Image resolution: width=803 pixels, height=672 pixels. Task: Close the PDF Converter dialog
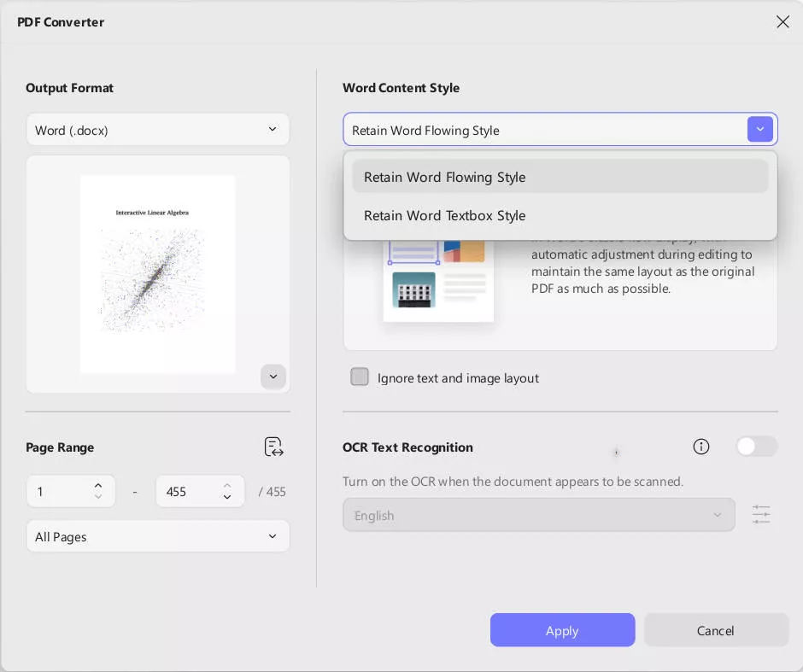(782, 22)
